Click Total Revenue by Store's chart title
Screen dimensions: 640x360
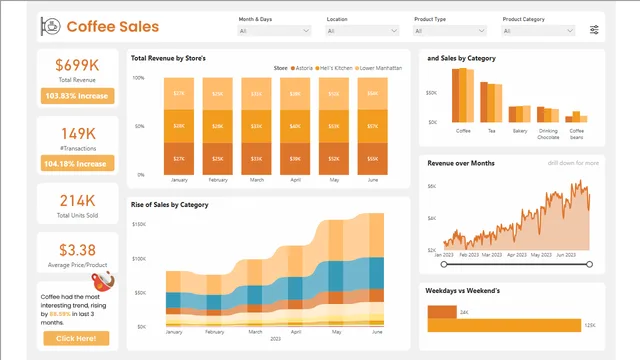pyautogui.click(x=168, y=58)
